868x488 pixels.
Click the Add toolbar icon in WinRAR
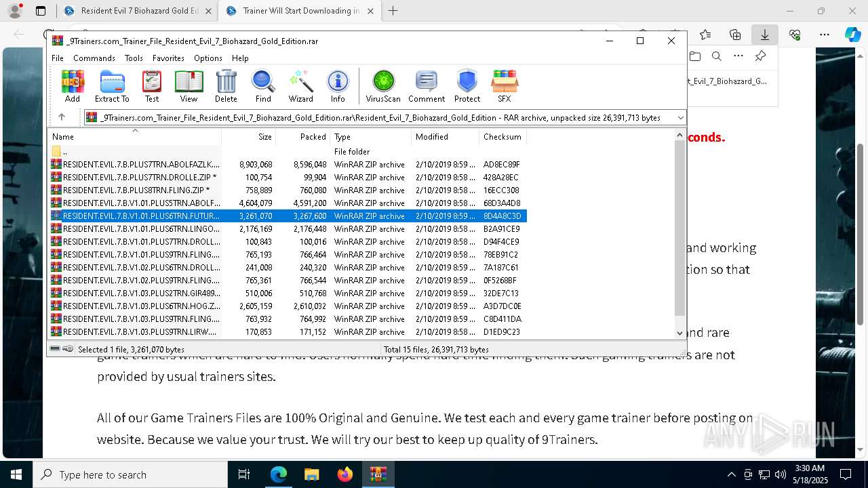click(x=73, y=86)
